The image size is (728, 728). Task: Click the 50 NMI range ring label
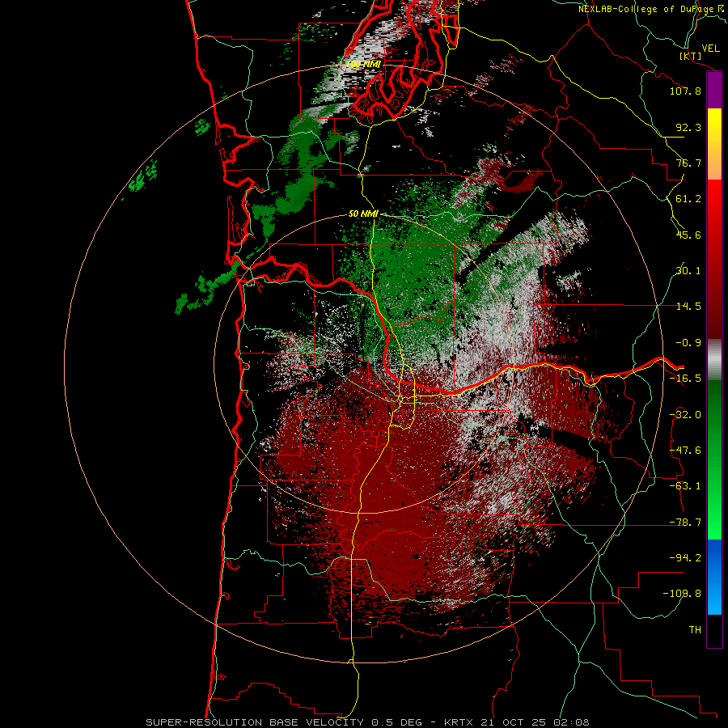pyautogui.click(x=363, y=214)
